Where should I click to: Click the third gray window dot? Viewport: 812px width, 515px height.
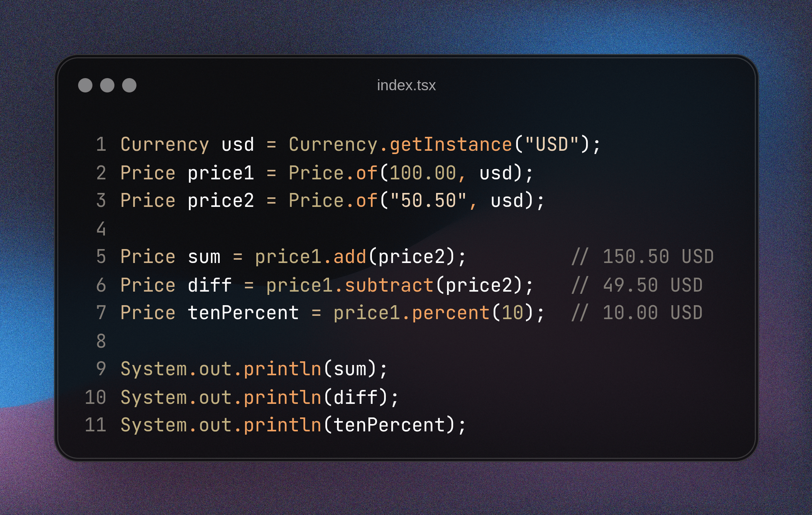click(129, 85)
